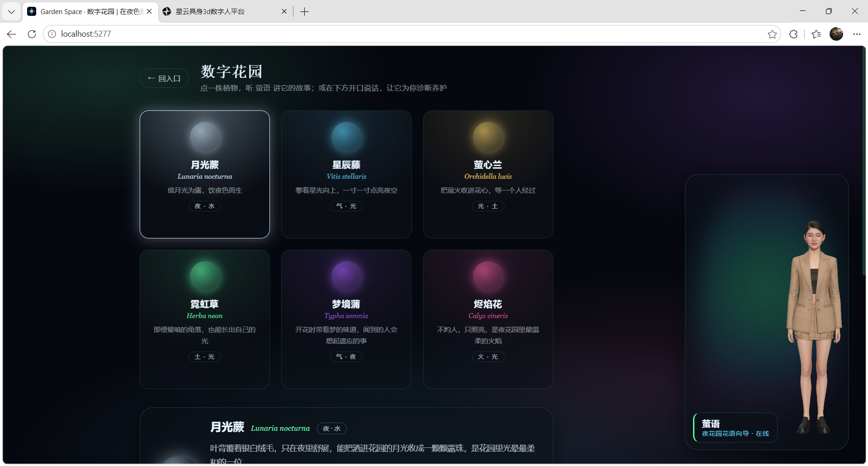Image resolution: width=868 pixels, height=466 pixels.
Task: Click the gray orb on 月光蕨 card
Action: [205, 137]
